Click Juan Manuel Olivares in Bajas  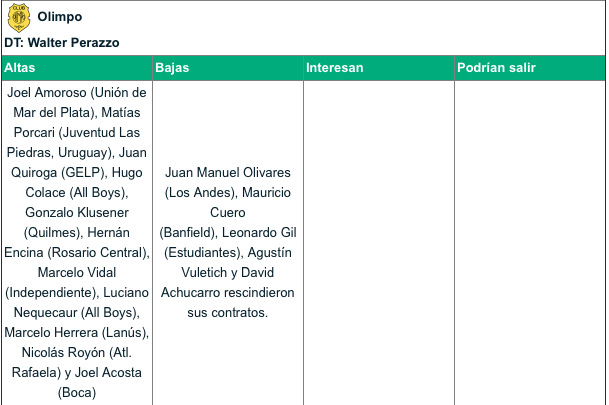point(228,172)
